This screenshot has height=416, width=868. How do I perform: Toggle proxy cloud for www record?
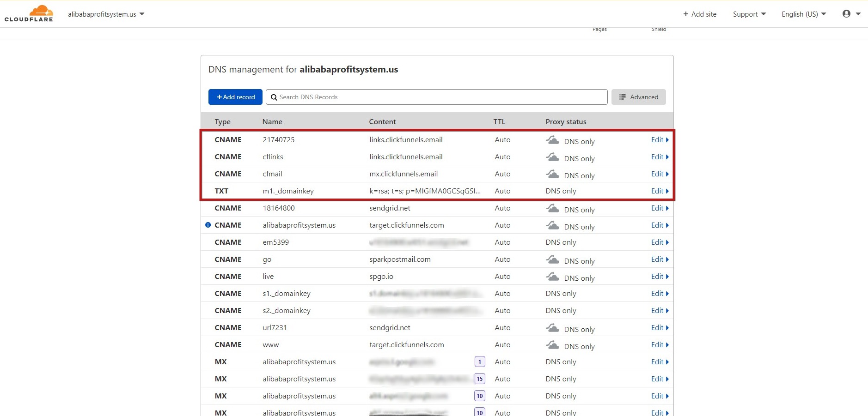(552, 345)
